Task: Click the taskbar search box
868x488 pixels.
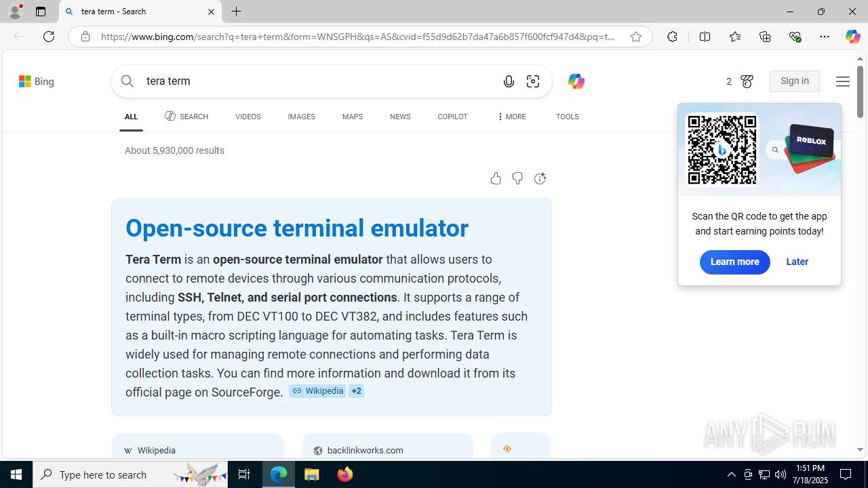Action: point(130,474)
